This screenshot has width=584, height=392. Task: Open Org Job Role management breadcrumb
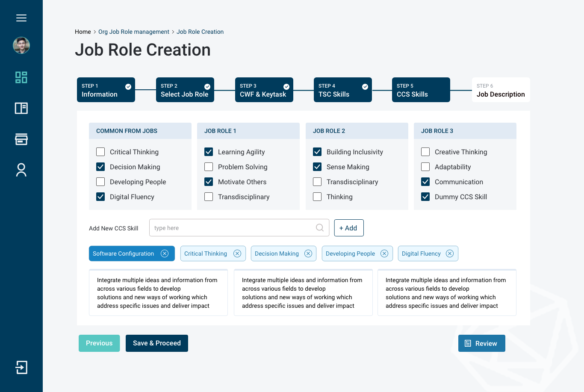coord(134,32)
